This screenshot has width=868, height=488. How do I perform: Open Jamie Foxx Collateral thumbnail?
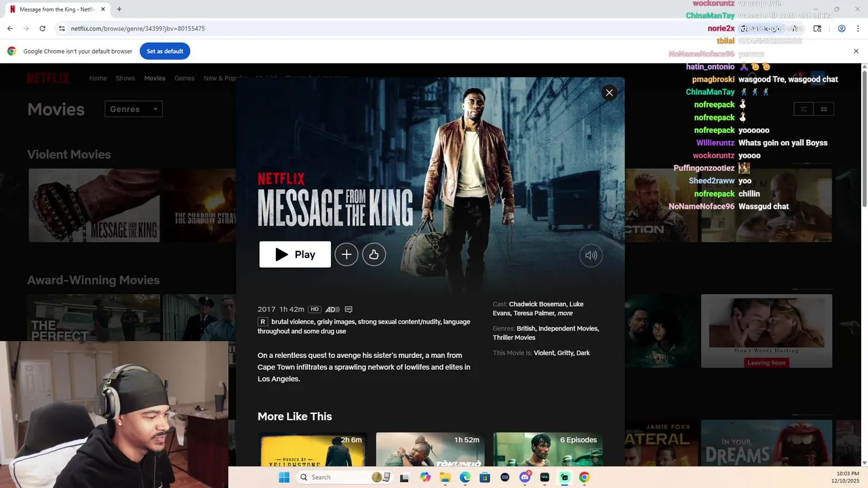660,443
